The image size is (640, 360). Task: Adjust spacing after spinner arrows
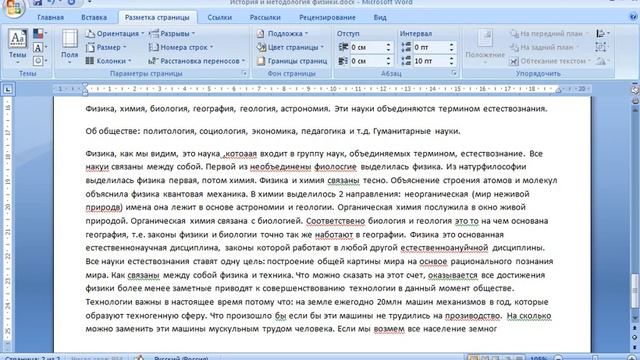451,61
